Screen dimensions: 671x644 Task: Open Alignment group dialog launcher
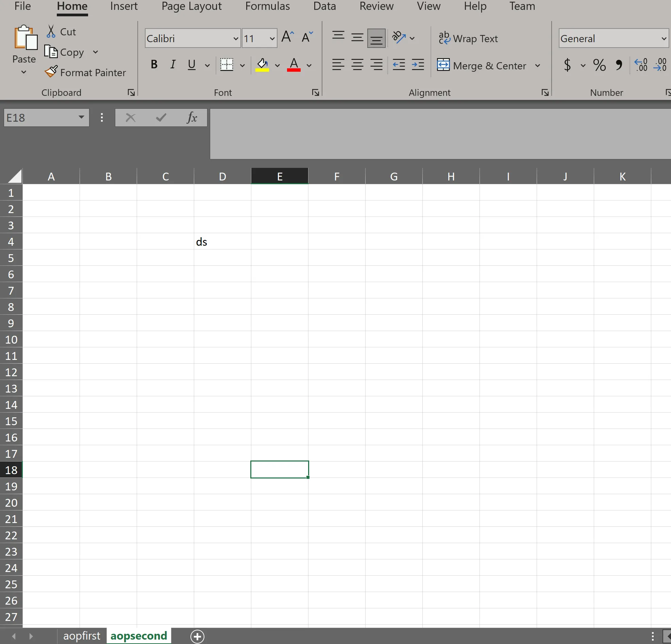pos(545,92)
